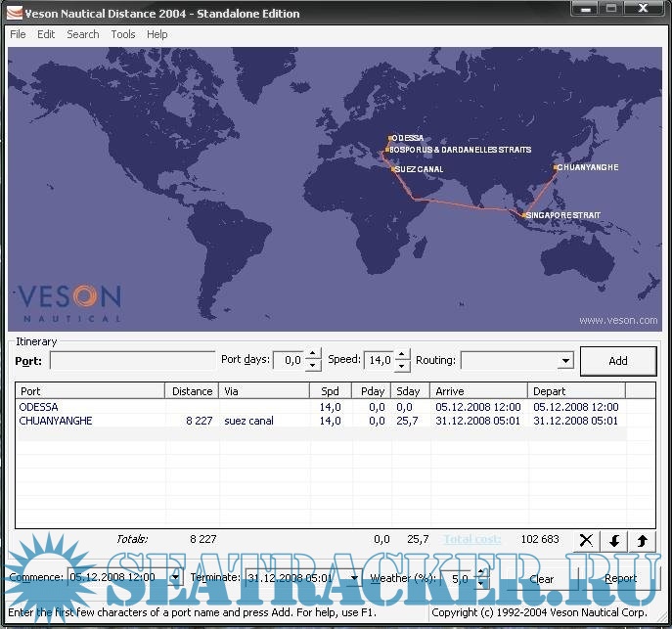
Task: Click Odessa marker on the map
Action: click(x=390, y=138)
